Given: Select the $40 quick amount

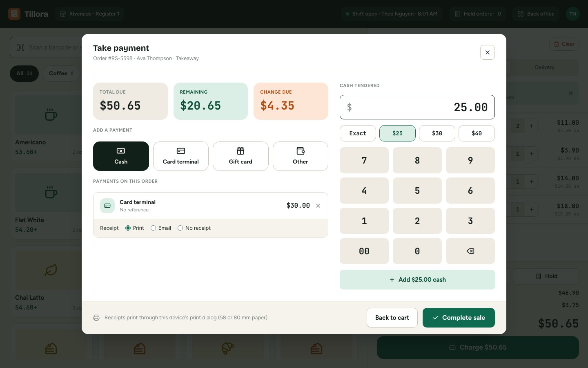Looking at the screenshot, I should pos(477,133).
